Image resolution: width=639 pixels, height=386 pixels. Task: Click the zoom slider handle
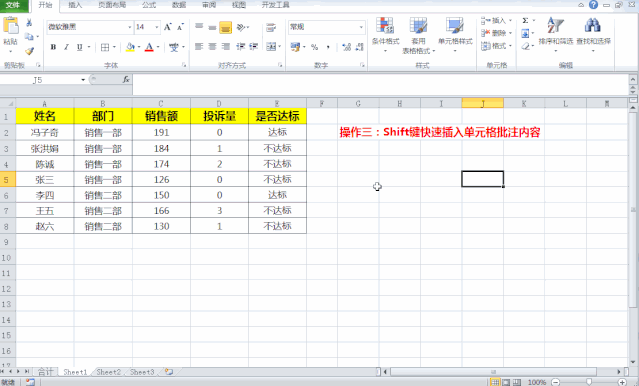click(589, 382)
